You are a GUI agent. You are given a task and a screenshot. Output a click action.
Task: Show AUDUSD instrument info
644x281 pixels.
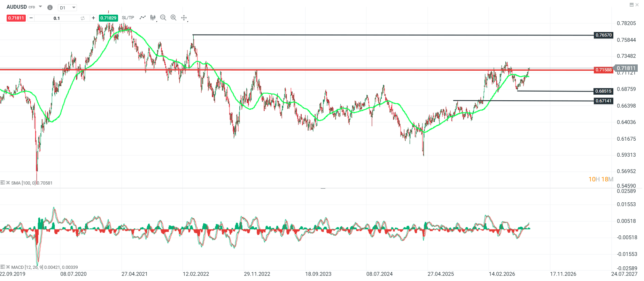click(50, 7)
